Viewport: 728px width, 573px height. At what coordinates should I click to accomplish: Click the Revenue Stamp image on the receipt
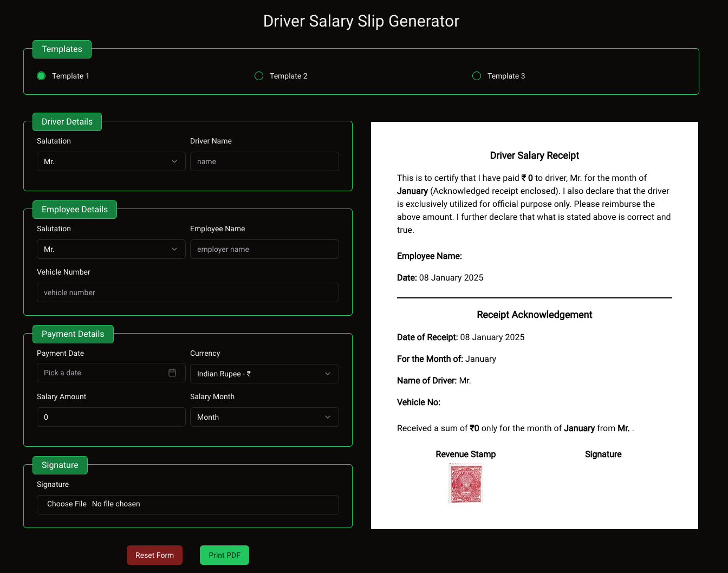point(466,483)
